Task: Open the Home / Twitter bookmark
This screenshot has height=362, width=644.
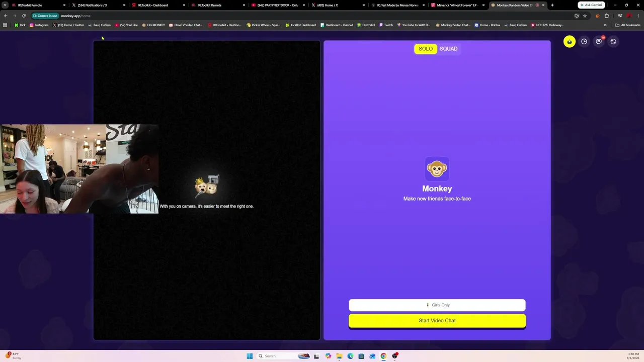Action: click(x=68, y=25)
